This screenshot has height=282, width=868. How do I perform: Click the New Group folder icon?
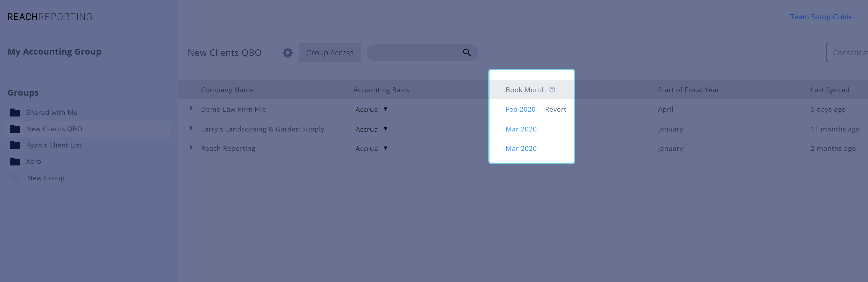click(x=15, y=177)
